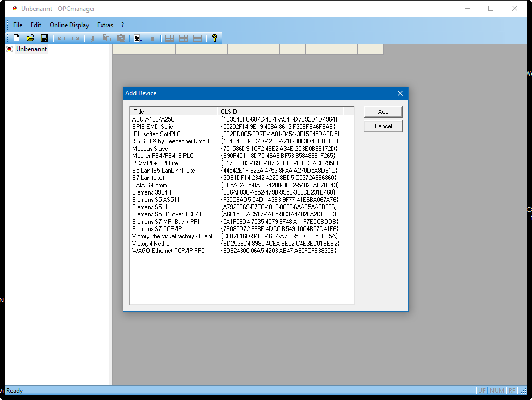Image resolution: width=532 pixels, height=400 pixels.
Task: Click the Stop square icon in toolbar
Action: pos(152,39)
